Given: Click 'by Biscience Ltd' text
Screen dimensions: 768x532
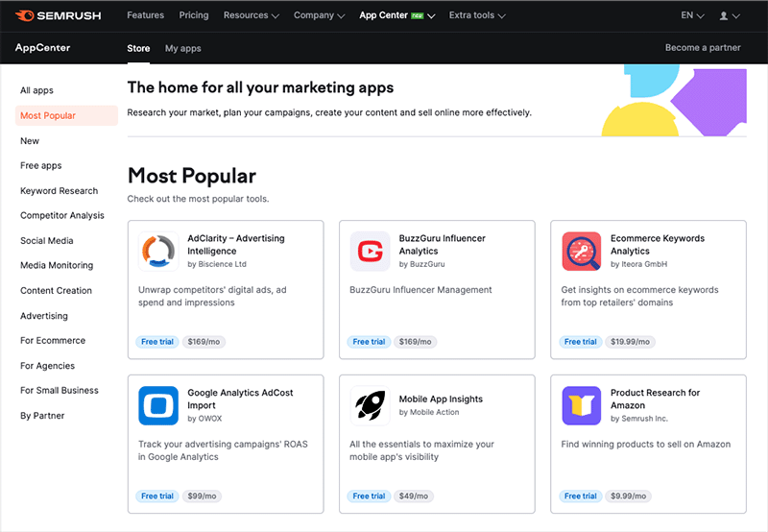Looking at the screenshot, I should (x=217, y=264).
